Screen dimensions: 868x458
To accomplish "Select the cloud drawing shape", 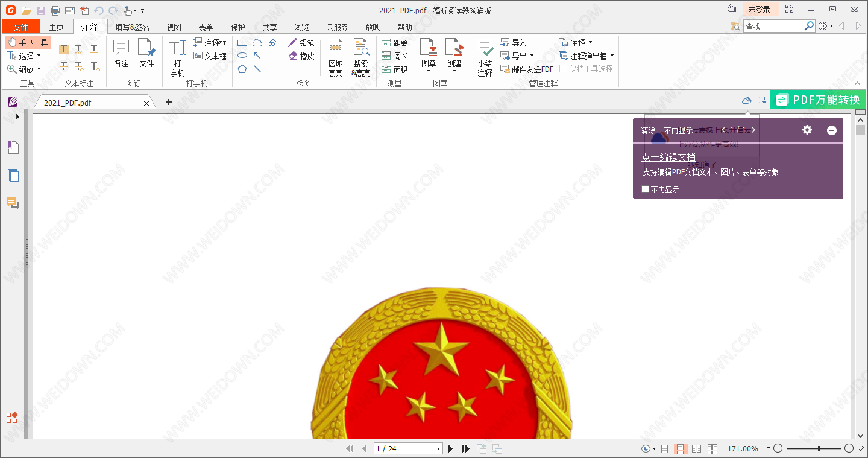I will (x=257, y=43).
